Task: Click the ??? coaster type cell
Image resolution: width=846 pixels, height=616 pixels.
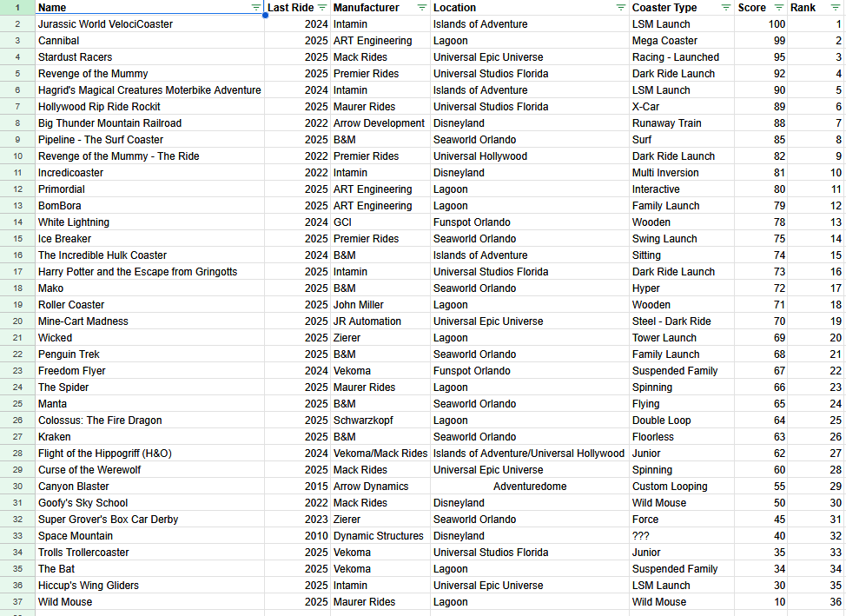Action: coord(682,536)
